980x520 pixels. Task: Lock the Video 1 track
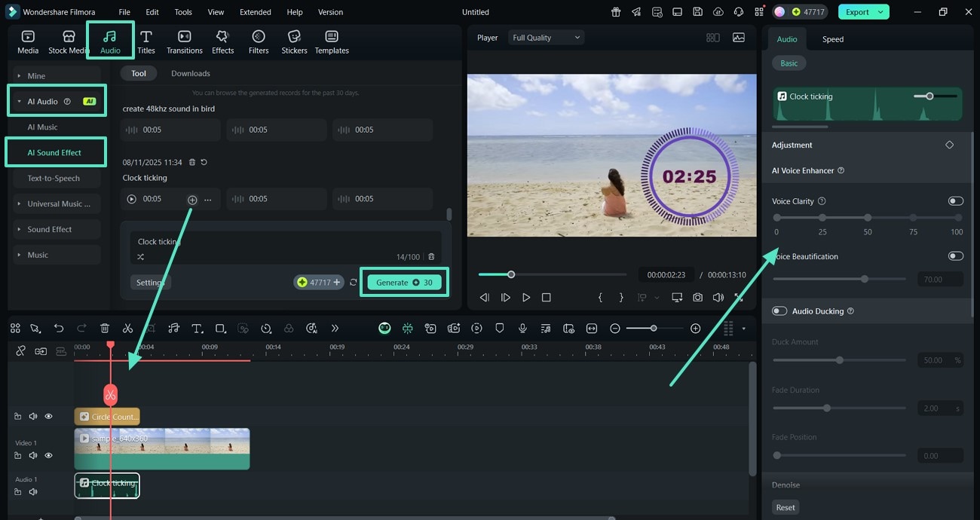pos(18,455)
